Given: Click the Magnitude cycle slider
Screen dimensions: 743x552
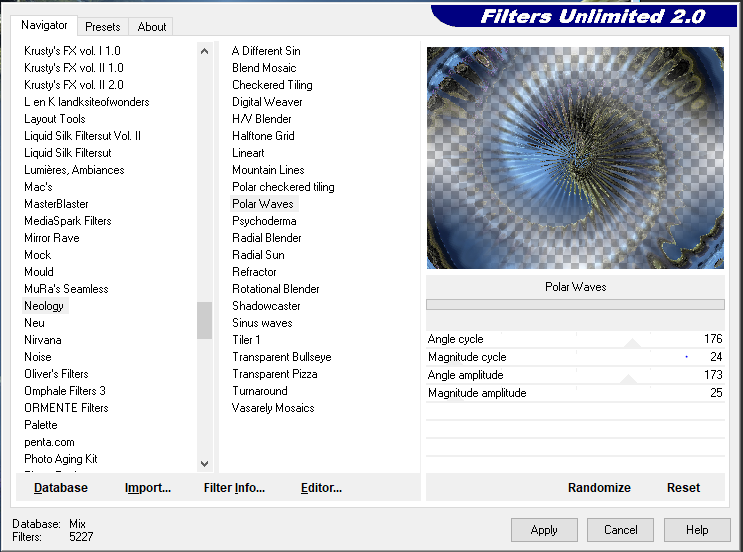Looking at the screenshot, I should [575, 357].
